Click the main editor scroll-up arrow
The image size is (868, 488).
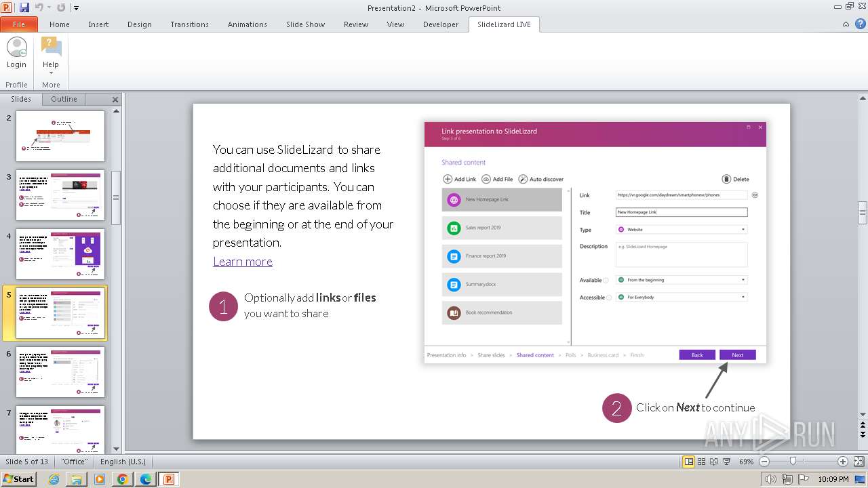pyautogui.click(x=863, y=98)
